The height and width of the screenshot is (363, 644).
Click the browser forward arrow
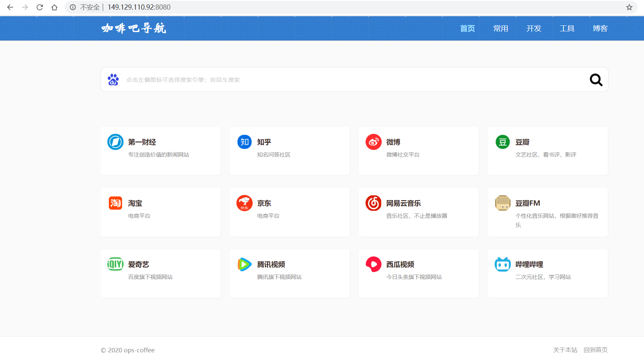pyautogui.click(x=25, y=7)
